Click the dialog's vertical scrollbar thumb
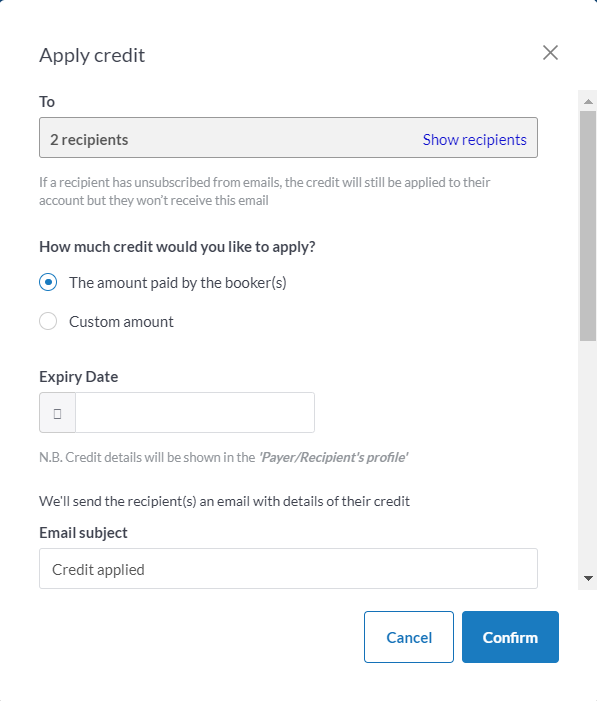 tap(588, 226)
